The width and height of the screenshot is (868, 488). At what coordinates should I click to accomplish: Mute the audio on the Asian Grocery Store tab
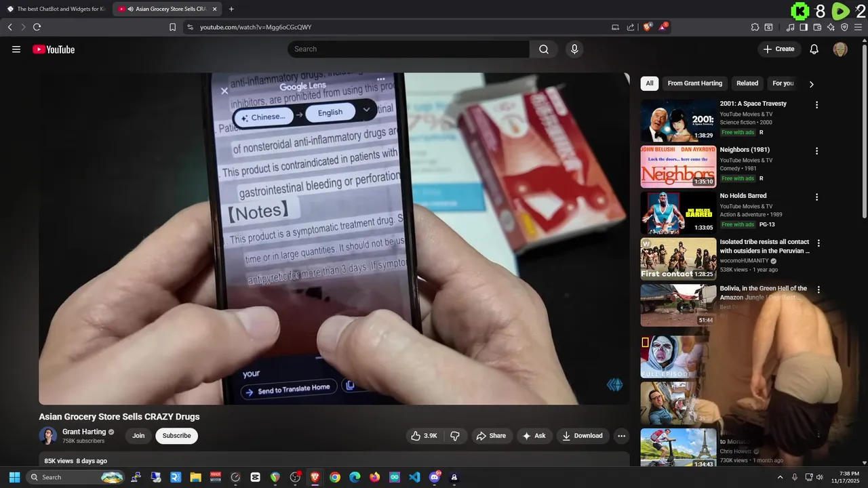click(130, 9)
